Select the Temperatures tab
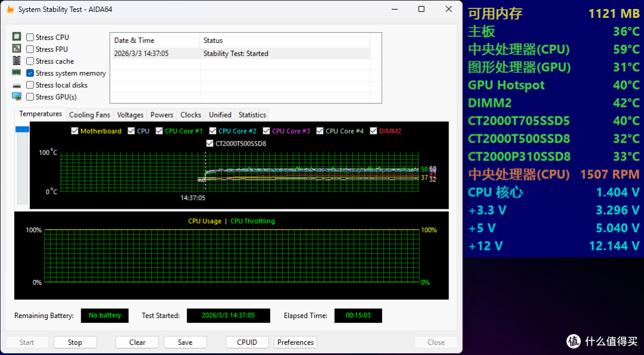This screenshot has height=355, width=644. click(41, 114)
